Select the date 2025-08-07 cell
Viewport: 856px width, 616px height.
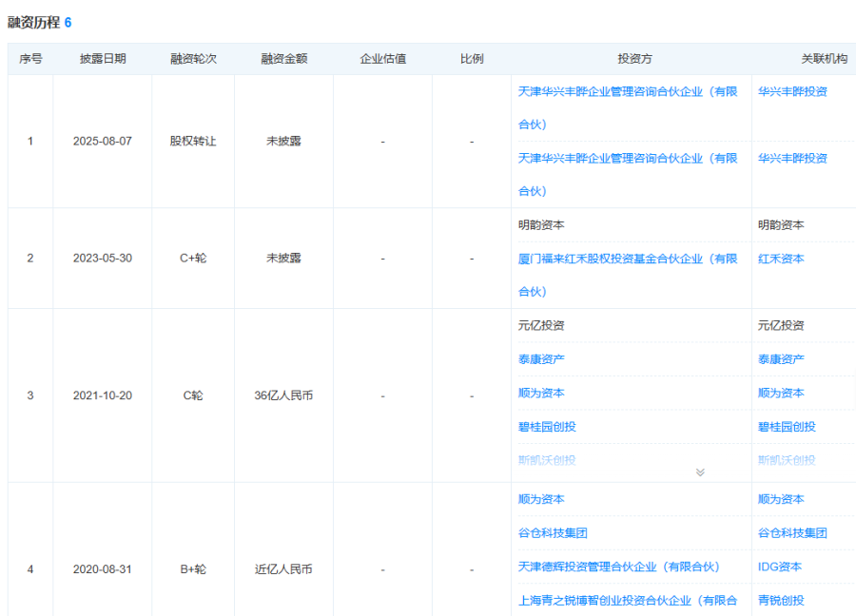pos(103,141)
